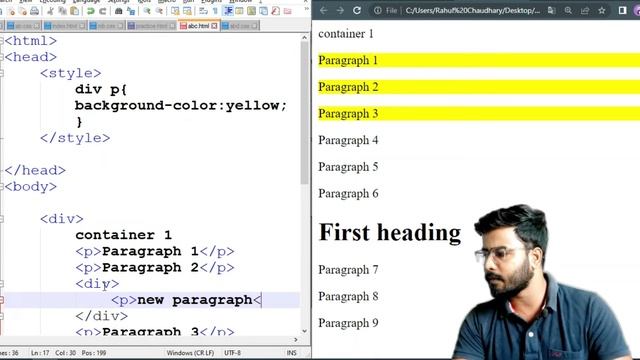Collapse the <html> fold marker
This screenshot has height=360, width=640.
[x=2, y=41]
